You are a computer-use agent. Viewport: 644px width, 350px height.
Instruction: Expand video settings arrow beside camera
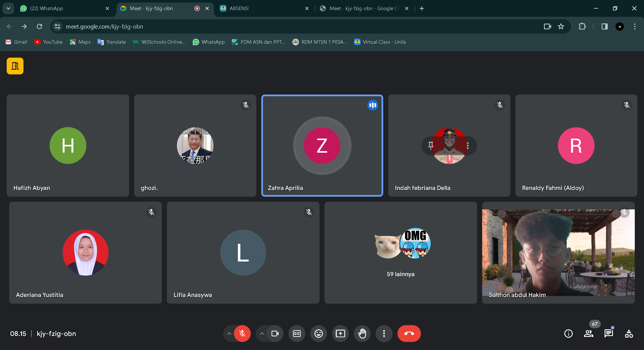point(262,334)
